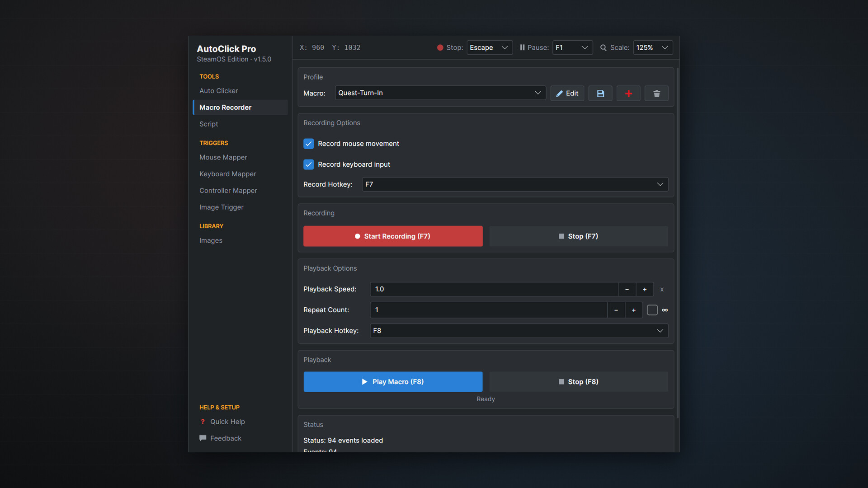Click the red Stop record indicator icon
Screen dimensions: 868x488
pos(440,47)
